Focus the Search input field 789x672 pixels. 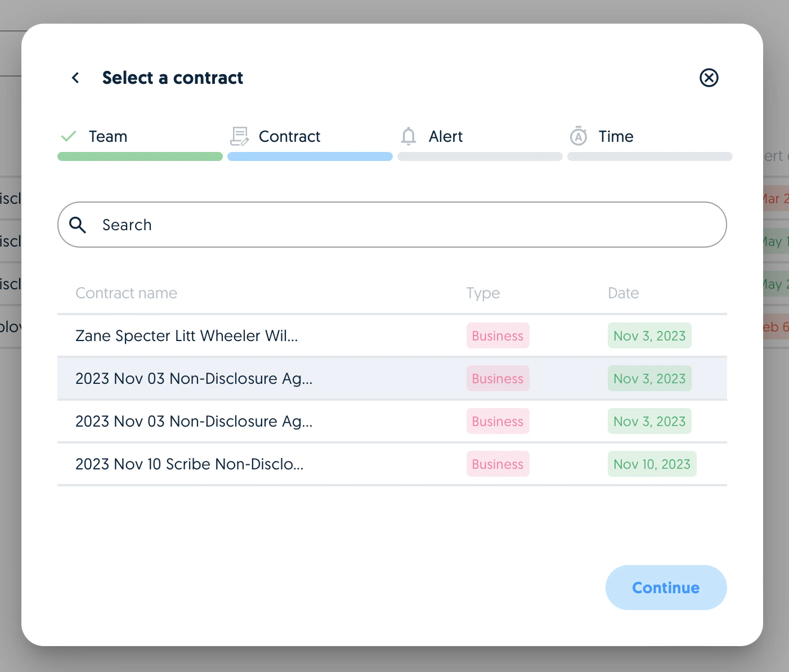point(392,225)
